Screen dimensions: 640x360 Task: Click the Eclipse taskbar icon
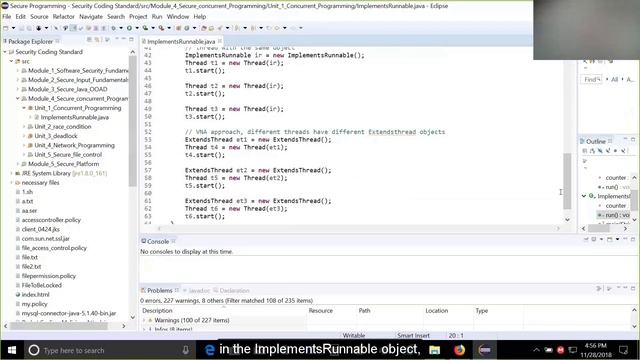[484, 350]
